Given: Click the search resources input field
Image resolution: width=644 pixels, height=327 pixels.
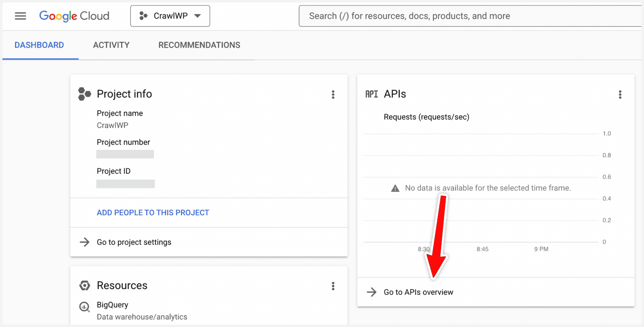Looking at the screenshot, I should 470,16.
